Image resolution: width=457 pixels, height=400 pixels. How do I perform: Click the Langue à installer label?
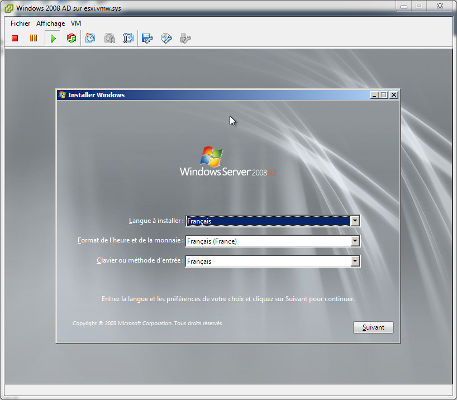tap(156, 221)
